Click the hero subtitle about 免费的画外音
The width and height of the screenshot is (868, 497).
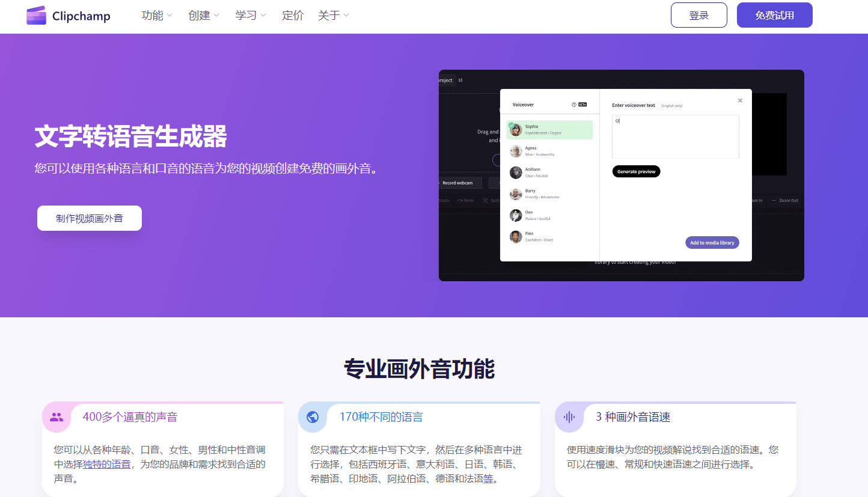click(x=208, y=168)
